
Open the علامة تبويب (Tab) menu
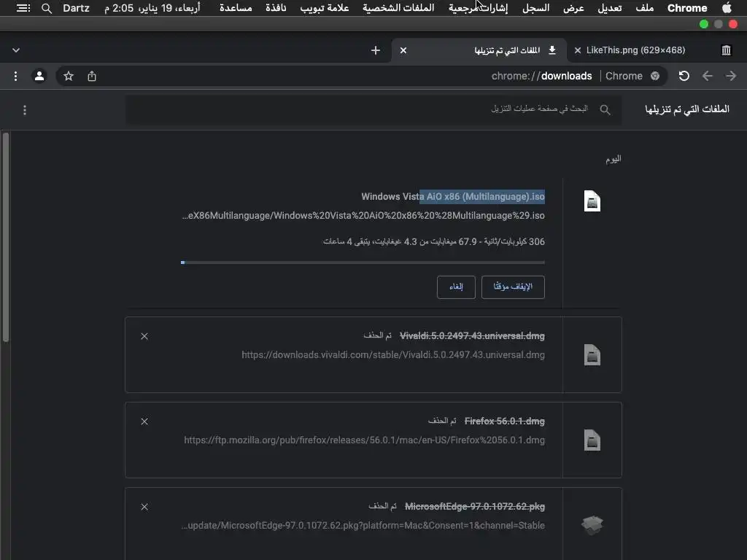point(325,8)
